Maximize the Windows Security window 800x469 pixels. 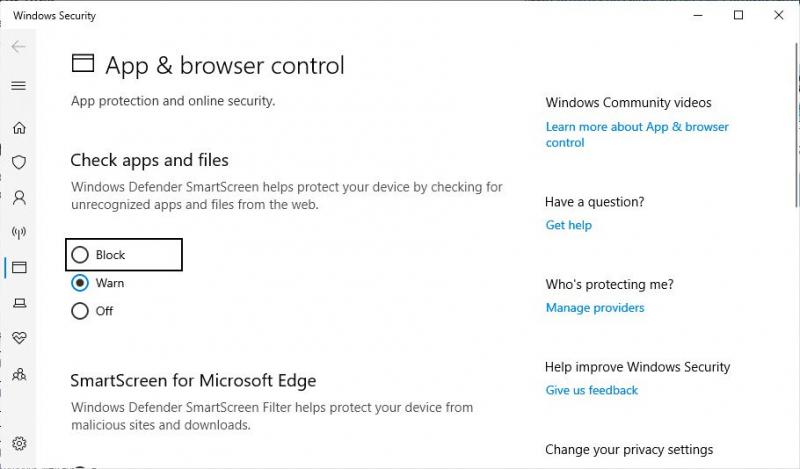[738, 15]
